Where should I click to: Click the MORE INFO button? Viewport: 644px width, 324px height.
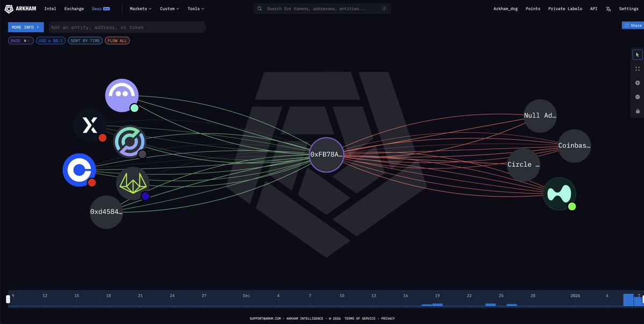tap(25, 27)
